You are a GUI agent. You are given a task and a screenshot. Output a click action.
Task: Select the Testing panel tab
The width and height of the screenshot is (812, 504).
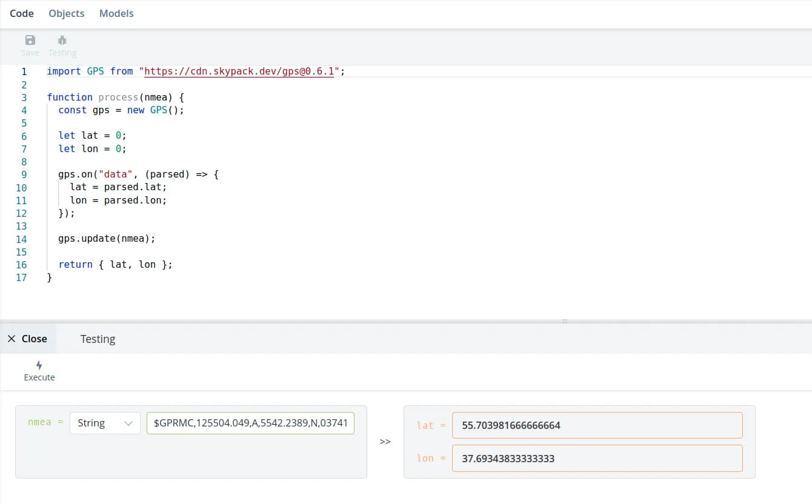[x=98, y=339]
